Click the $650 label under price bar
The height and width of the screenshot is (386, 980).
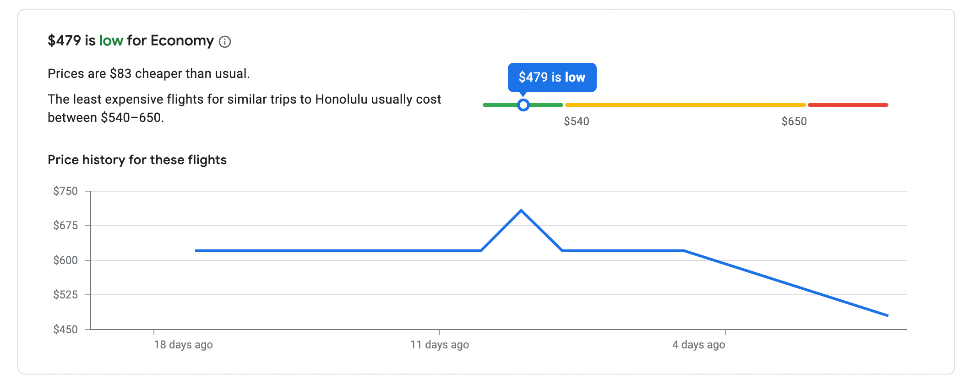tap(794, 121)
